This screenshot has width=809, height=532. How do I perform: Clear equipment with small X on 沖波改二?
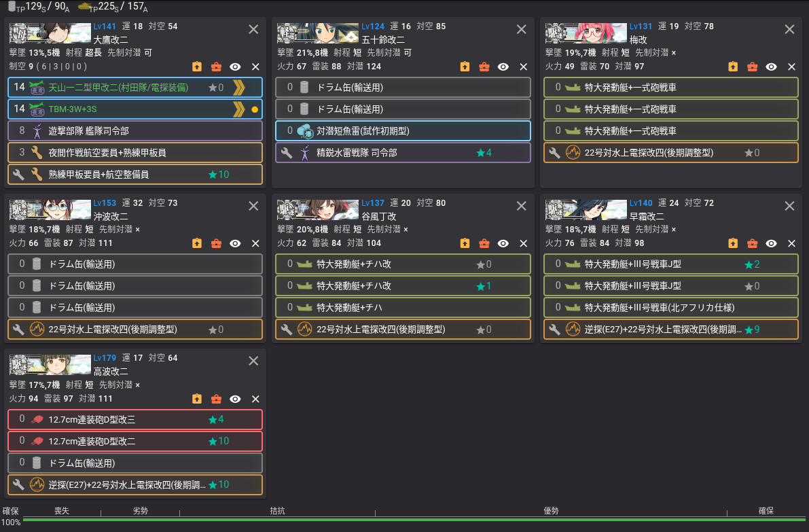click(255, 243)
